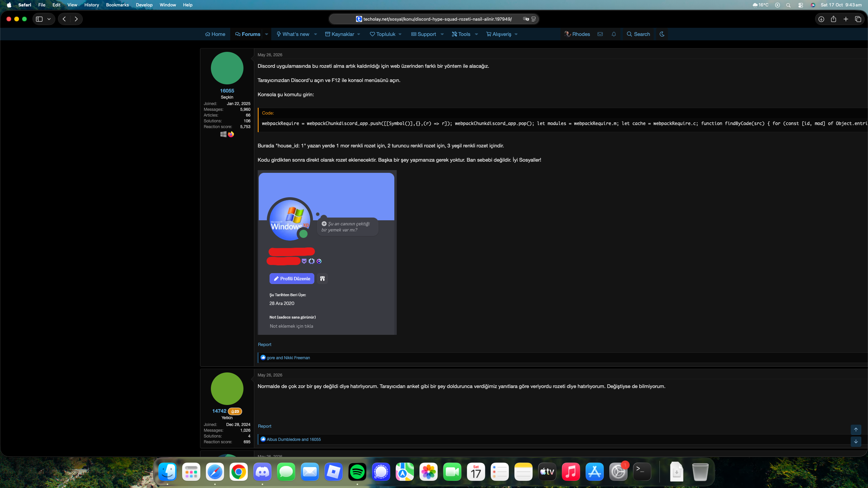The image size is (868, 488).
Task: Open the alerts bell icon
Action: [614, 34]
